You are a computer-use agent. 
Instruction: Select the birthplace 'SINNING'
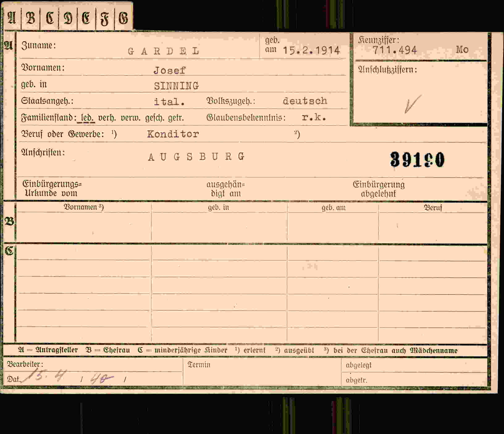(176, 86)
